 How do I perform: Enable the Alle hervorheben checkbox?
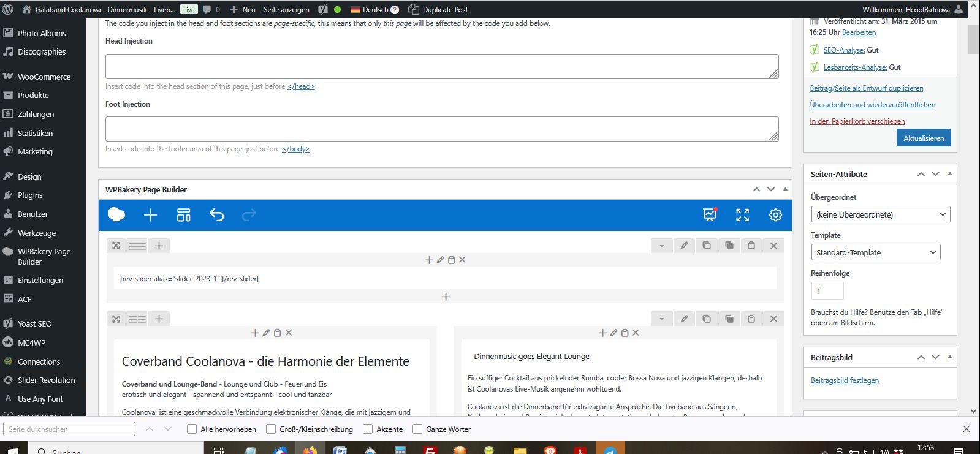coord(192,429)
